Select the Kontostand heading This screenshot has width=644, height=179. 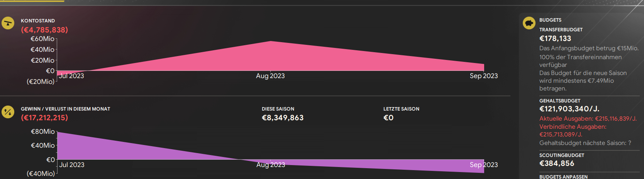38,21
